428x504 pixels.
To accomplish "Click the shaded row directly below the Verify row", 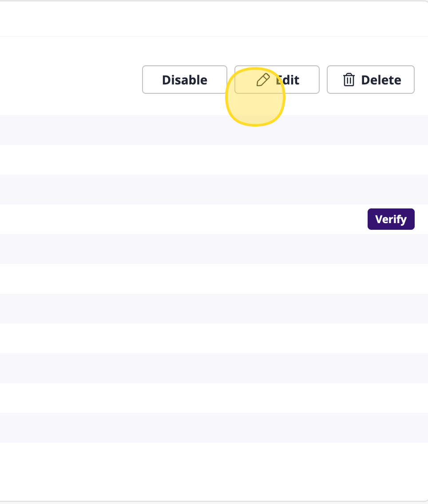I will click(x=178, y=249).
